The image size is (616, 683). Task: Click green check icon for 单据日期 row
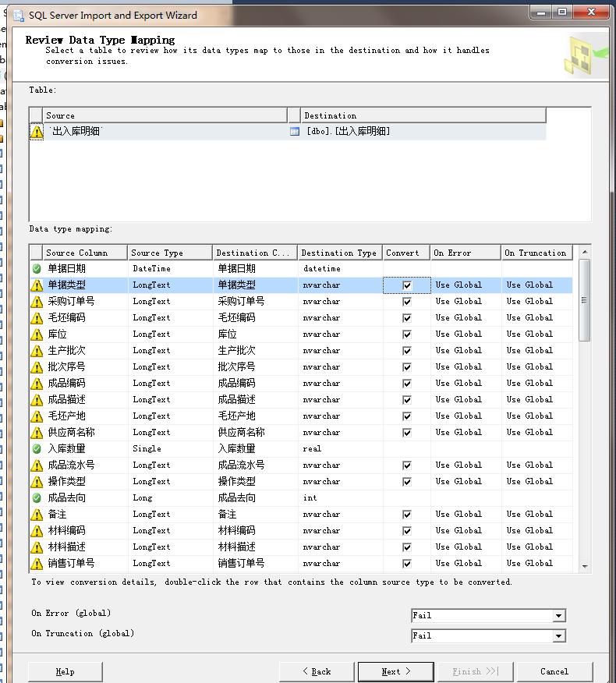pos(37,269)
